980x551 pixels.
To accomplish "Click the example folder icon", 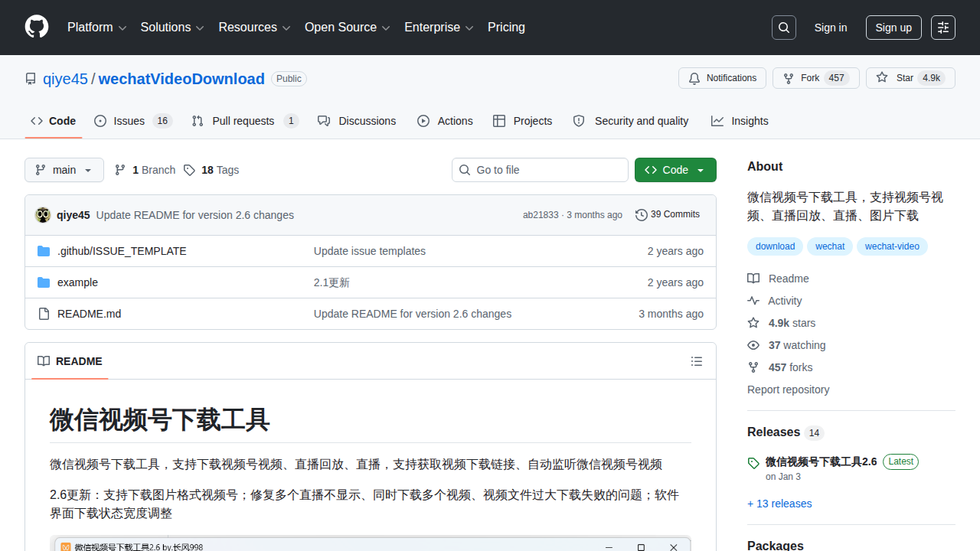I will 44,282.
